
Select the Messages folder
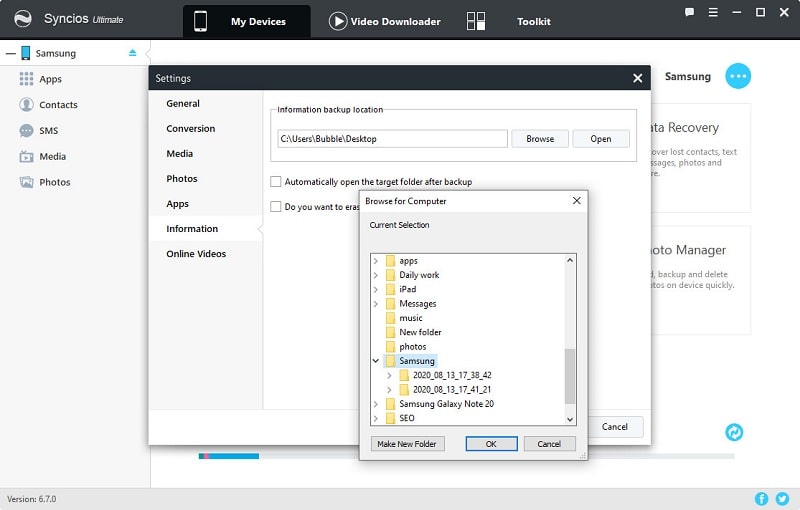[417, 303]
